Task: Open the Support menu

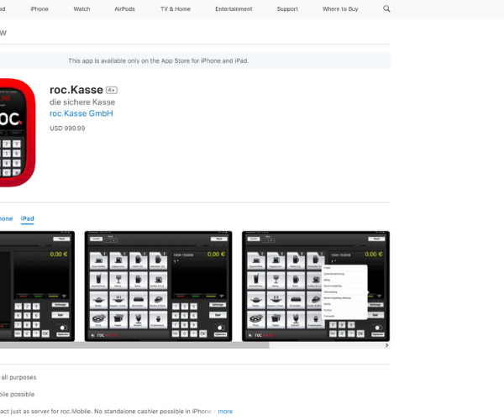Action: (287, 9)
